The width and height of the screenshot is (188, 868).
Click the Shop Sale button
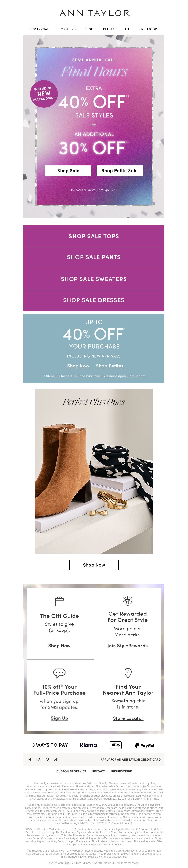[68, 170]
